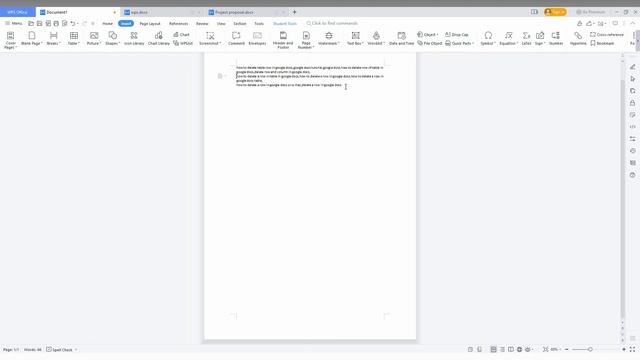Insert a Text Box
The width and height of the screenshot is (640, 360).
(356, 38)
